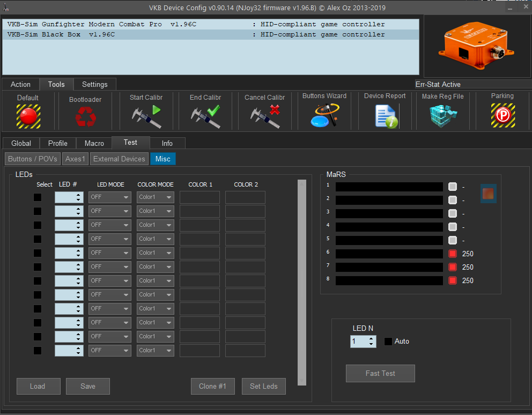Open the last row LED MODE dropdown
Screen dimensions: 532x415
[x=110, y=351]
